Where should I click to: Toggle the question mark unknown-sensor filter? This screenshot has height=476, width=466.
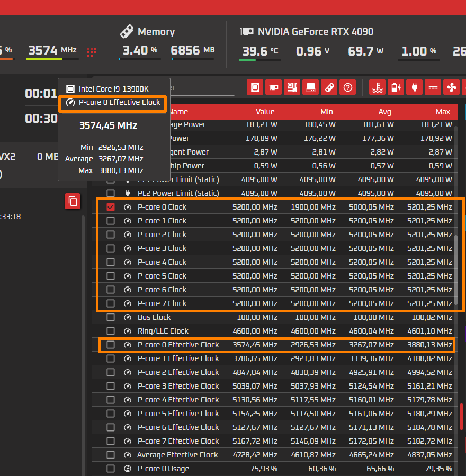coord(347,87)
